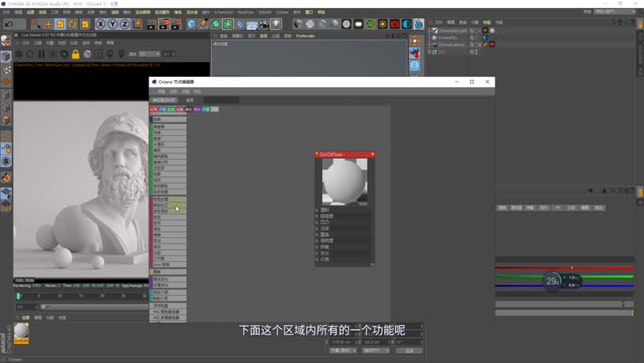644x363 pixels.
Task: Open Live Viewer channel dropdown
Action: [x=149, y=54]
